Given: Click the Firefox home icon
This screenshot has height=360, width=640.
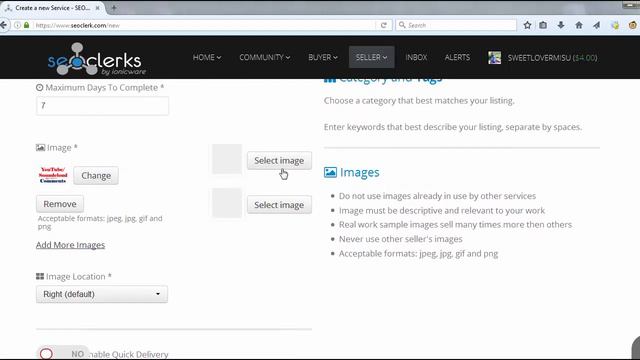Looking at the screenshot, I should (579, 25).
